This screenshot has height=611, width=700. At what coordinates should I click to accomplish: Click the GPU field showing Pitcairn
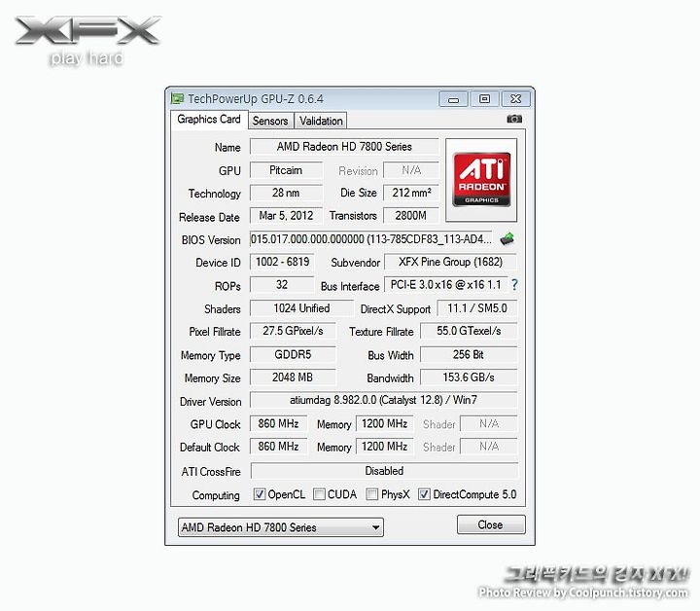click(286, 170)
